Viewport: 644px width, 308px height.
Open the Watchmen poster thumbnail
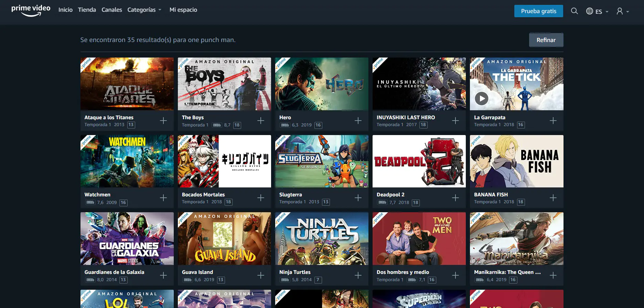(127, 161)
